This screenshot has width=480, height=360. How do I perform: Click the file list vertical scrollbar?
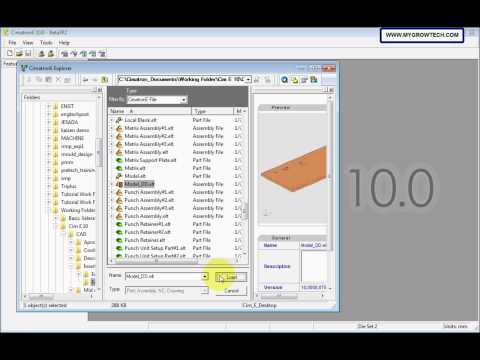tap(245, 185)
